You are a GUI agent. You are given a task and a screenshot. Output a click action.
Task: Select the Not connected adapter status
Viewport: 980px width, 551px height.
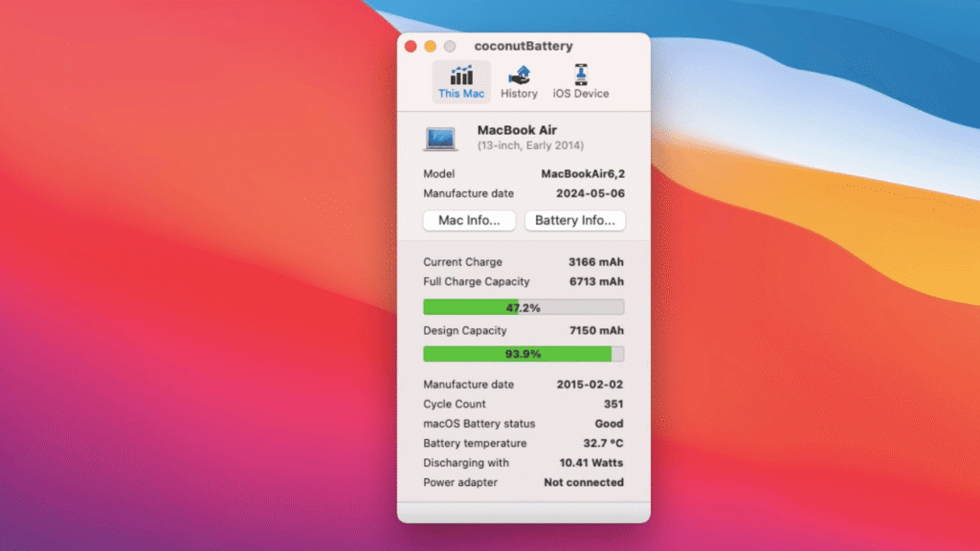click(x=584, y=482)
